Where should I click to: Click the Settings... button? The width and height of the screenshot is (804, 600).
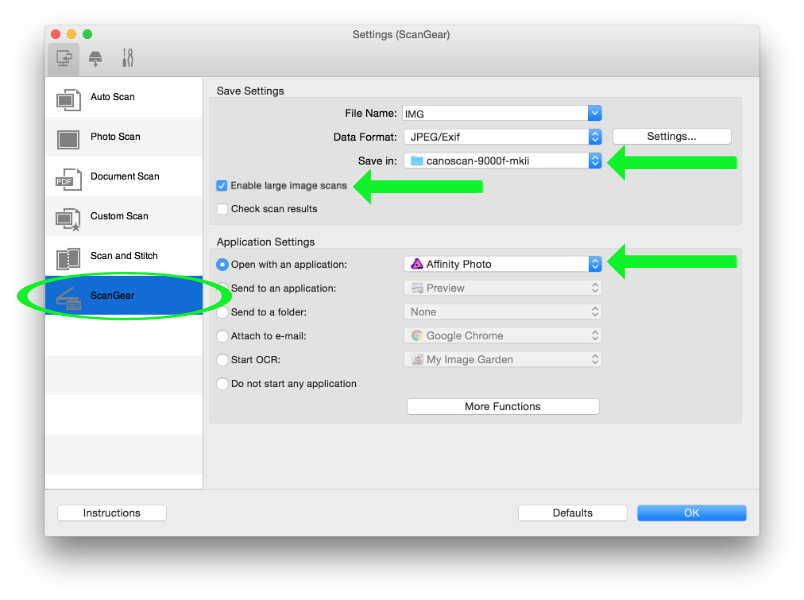[x=672, y=136]
